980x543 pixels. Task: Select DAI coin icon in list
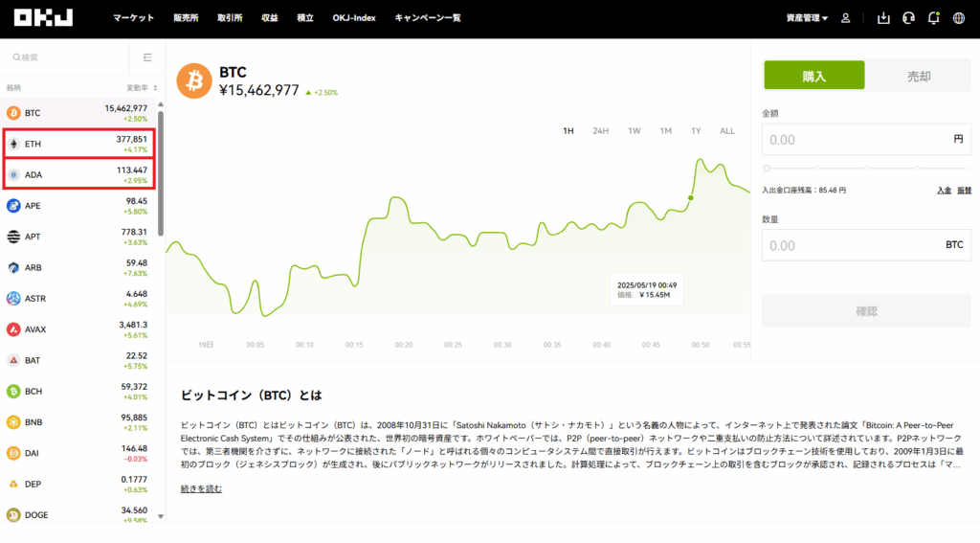(13, 453)
